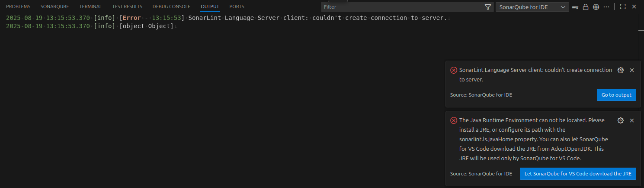Screen dimensions: 644x188
Task: Toggle the output auto-scroll lock icon
Action: coord(586,7)
